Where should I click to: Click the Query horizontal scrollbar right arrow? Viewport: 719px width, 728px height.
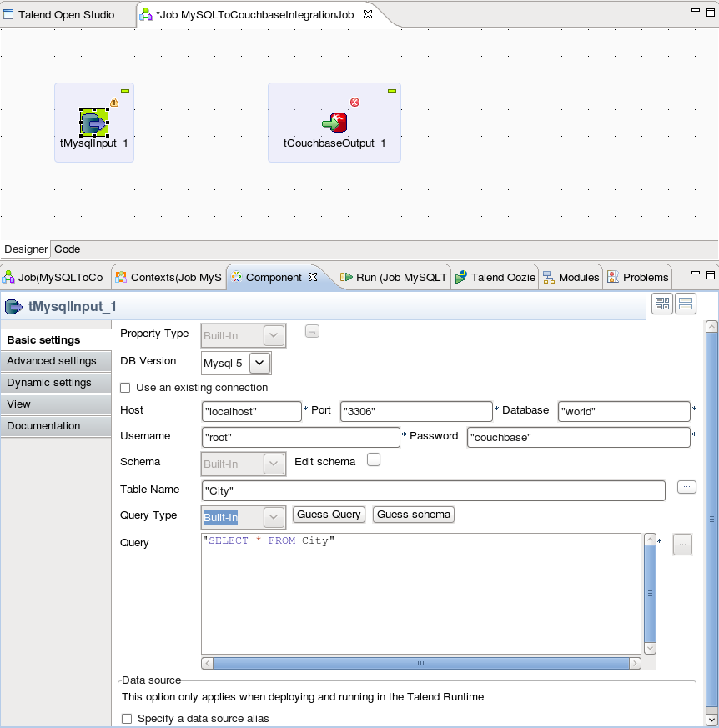click(x=635, y=664)
